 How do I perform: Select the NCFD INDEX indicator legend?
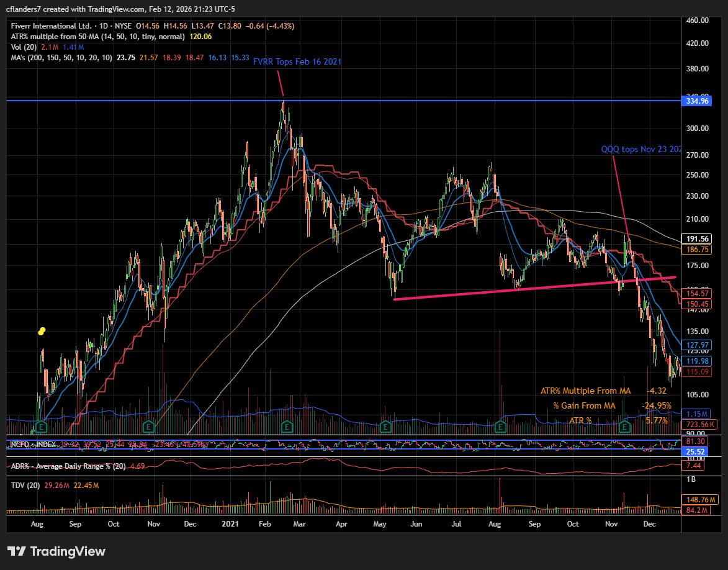(x=33, y=445)
